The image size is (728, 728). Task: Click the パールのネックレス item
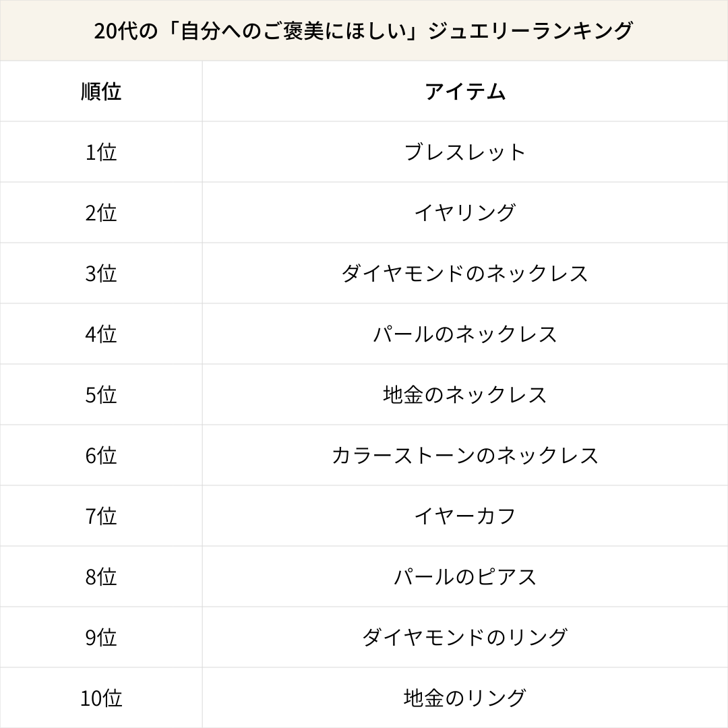[465, 334]
